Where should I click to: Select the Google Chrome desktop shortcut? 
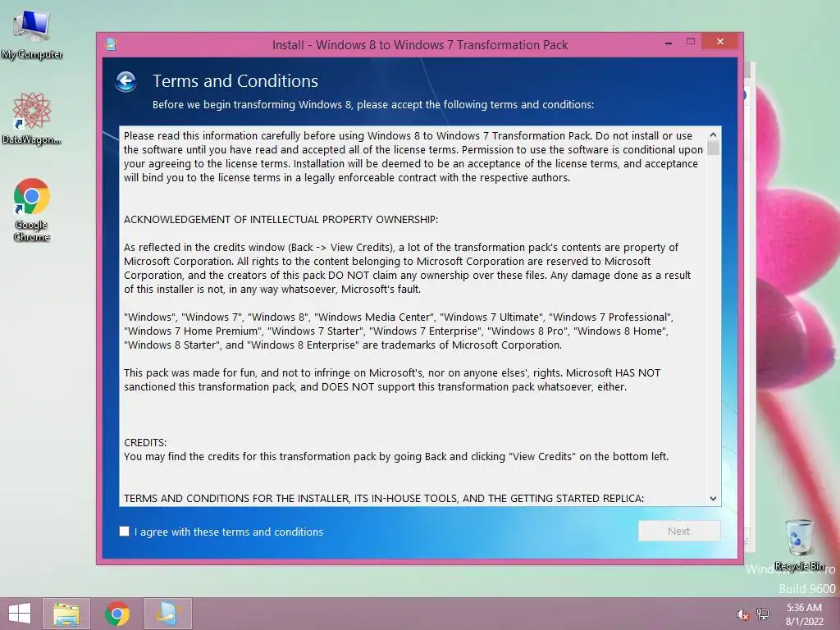point(32,209)
